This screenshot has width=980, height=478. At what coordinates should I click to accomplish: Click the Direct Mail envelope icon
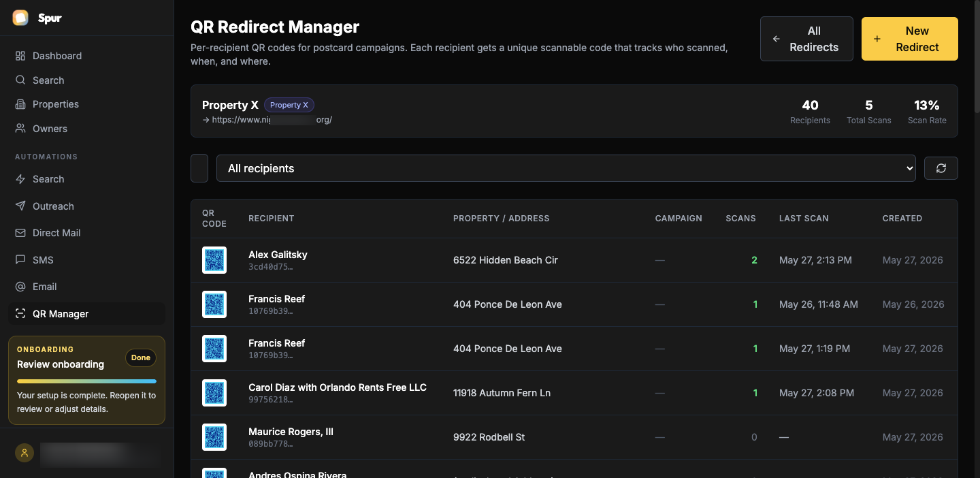tap(20, 233)
